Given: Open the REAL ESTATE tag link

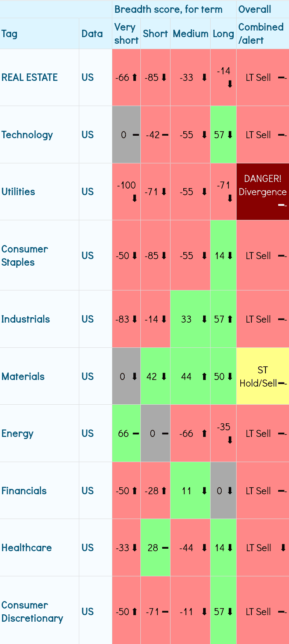Looking at the screenshot, I should point(30,78).
